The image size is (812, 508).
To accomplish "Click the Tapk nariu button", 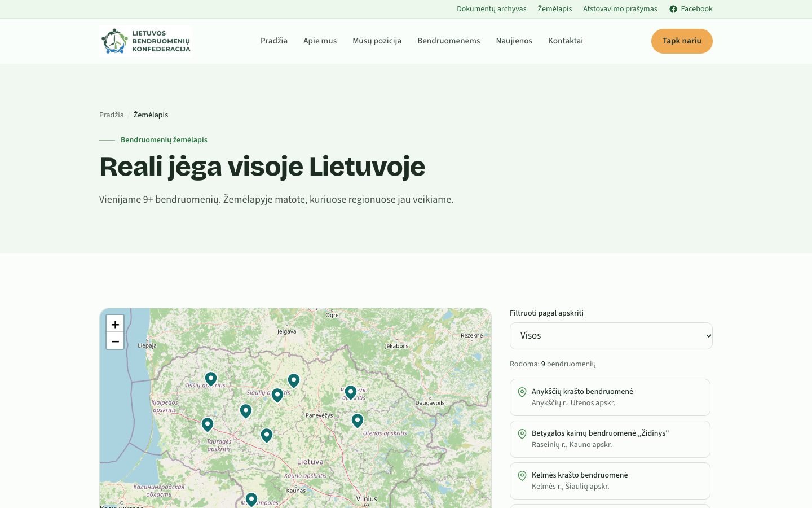I will click(x=682, y=41).
